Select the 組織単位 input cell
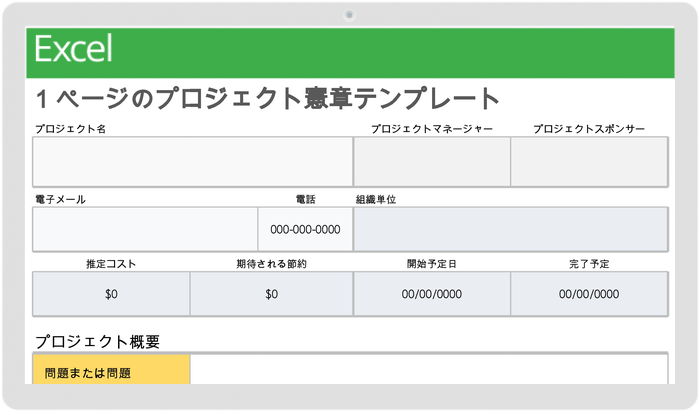Viewport: 700px width, 412px height. click(511, 229)
